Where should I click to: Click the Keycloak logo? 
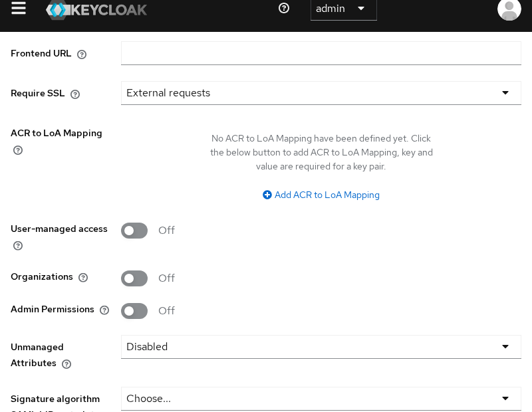pos(96,9)
